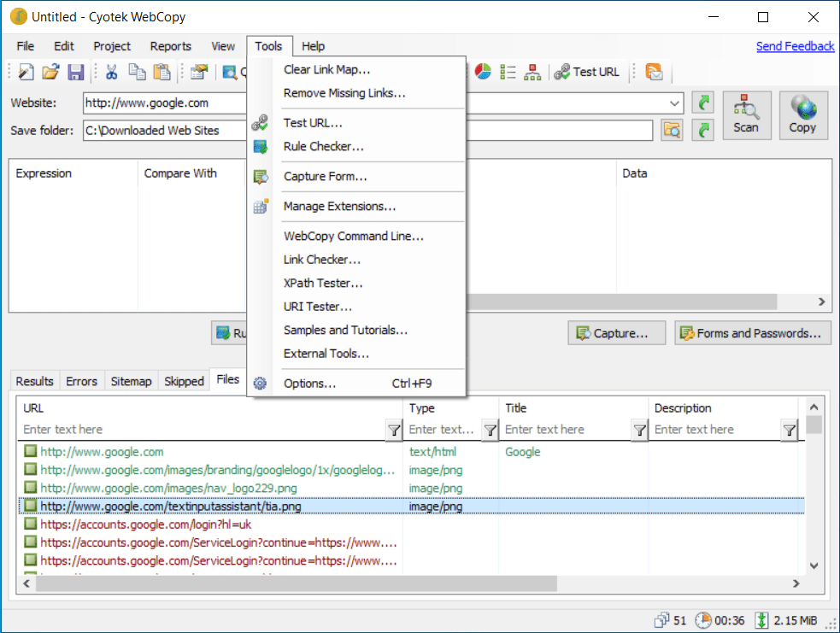Open the Type column filter button
Screen dimensions: 840x633
490,430
